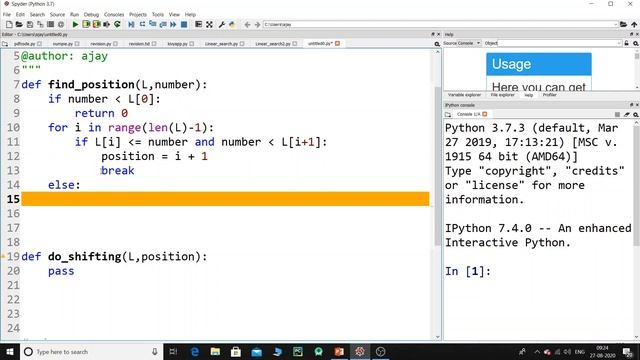Open the Tools menu

(158, 14)
